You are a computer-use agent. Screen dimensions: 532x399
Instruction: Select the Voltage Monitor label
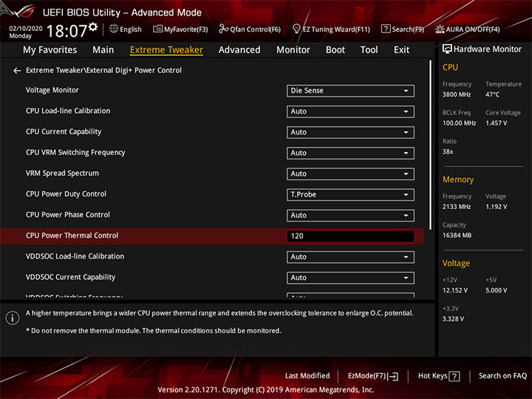(52, 90)
